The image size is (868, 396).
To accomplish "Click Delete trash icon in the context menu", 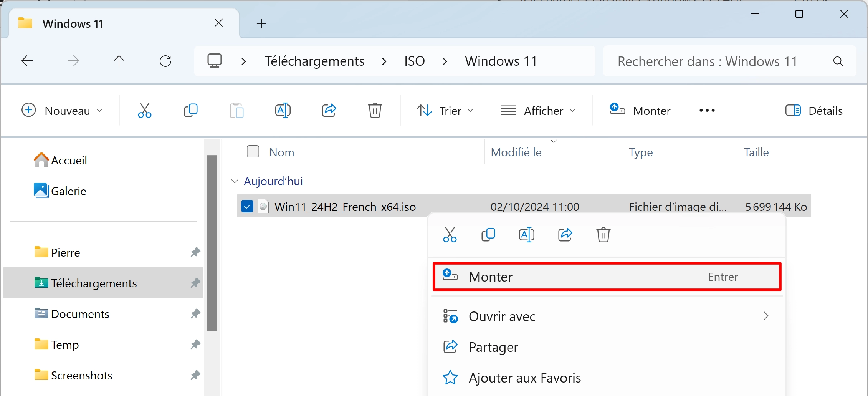I will 603,235.
